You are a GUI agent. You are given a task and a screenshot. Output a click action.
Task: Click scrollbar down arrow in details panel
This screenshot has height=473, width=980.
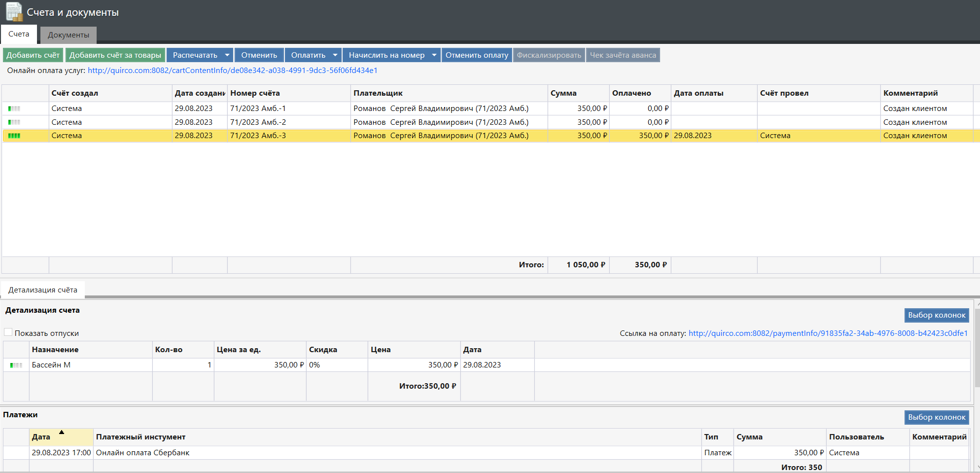coord(978,467)
